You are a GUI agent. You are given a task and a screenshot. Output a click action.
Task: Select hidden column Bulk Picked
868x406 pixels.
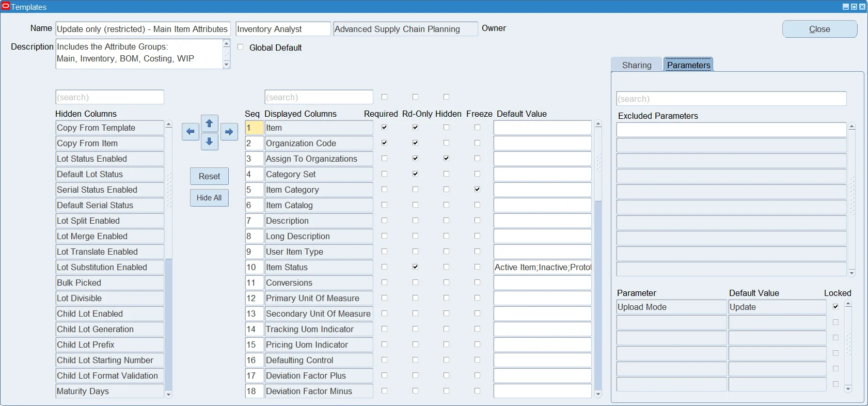pyautogui.click(x=109, y=283)
